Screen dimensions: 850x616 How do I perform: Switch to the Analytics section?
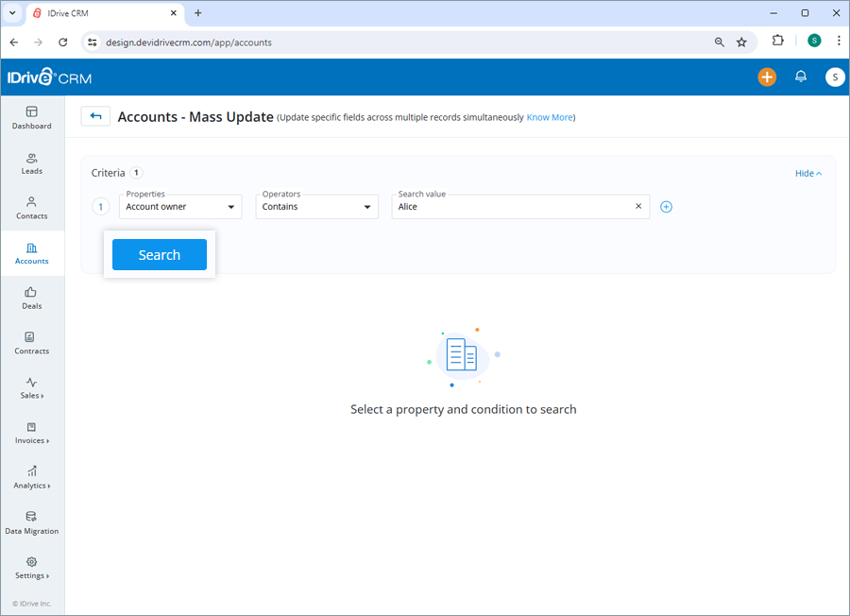31,479
